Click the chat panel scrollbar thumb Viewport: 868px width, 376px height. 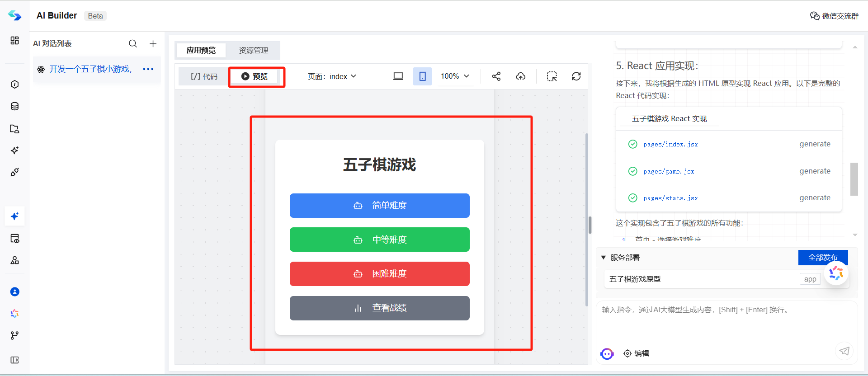[x=854, y=179]
